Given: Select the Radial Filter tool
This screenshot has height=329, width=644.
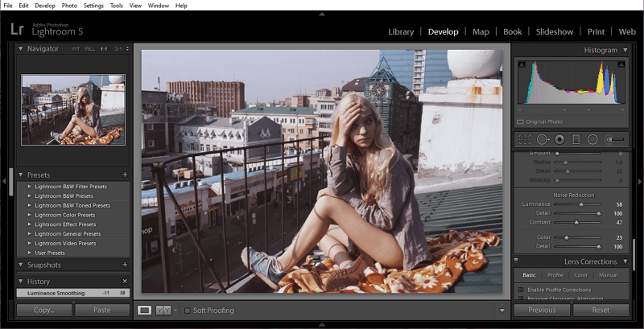Looking at the screenshot, I should [592, 139].
